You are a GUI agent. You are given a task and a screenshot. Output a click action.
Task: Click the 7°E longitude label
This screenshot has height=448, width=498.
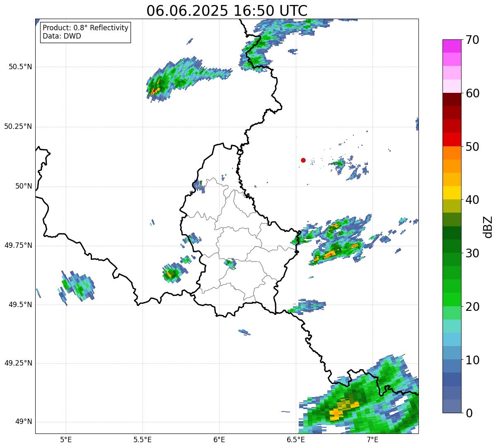coord(372,439)
